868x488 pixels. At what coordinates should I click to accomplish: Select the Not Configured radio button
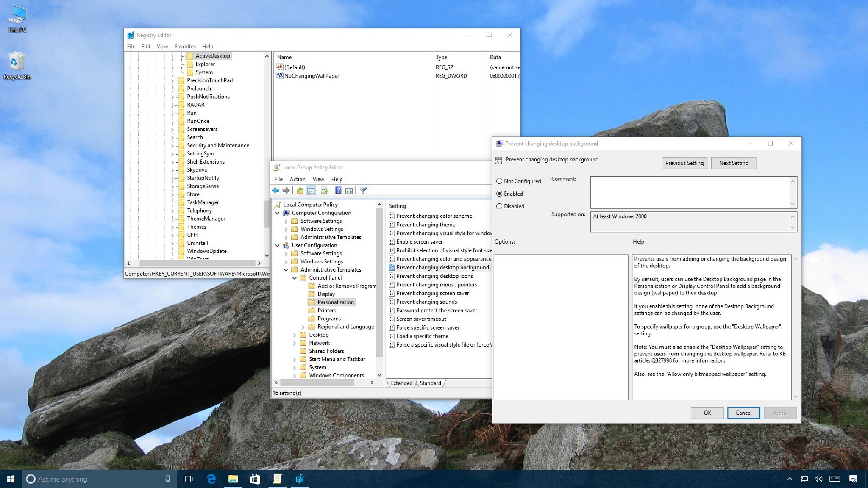point(500,180)
